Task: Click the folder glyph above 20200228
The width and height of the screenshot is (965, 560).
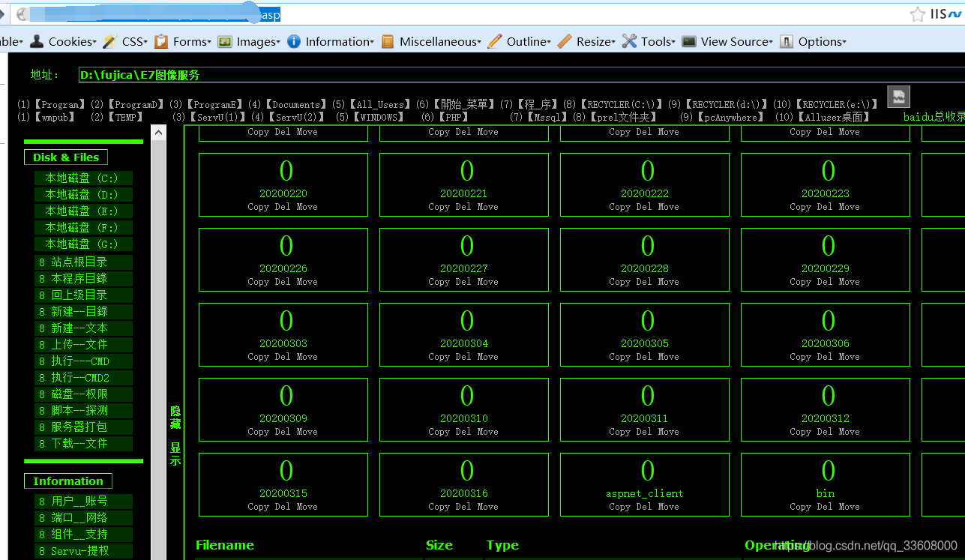Action: coord(647,246)
